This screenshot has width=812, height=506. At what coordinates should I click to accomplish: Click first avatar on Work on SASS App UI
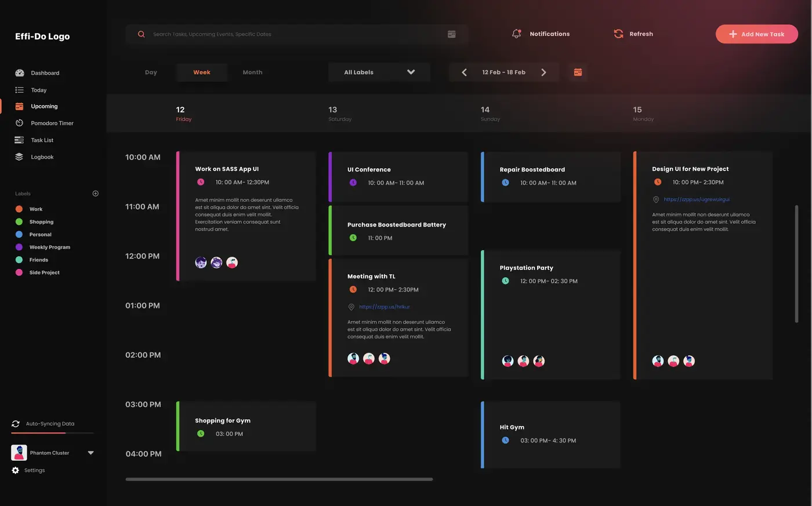pyautogui.click(x=201, y=263)
